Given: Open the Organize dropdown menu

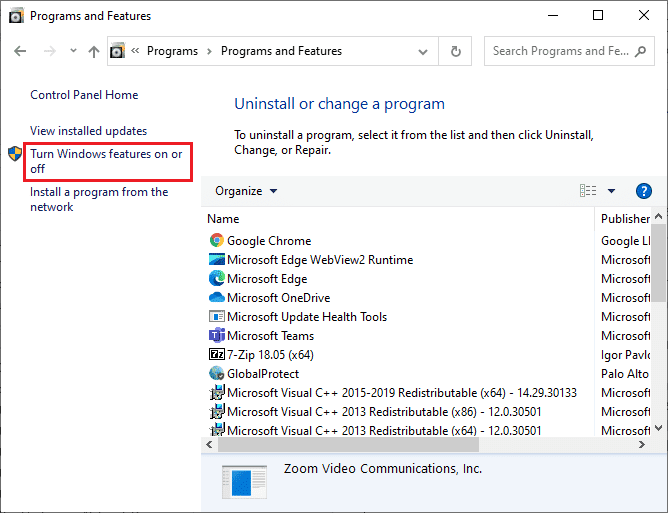Looking at the screenshot, I should [x=246, y=191].
